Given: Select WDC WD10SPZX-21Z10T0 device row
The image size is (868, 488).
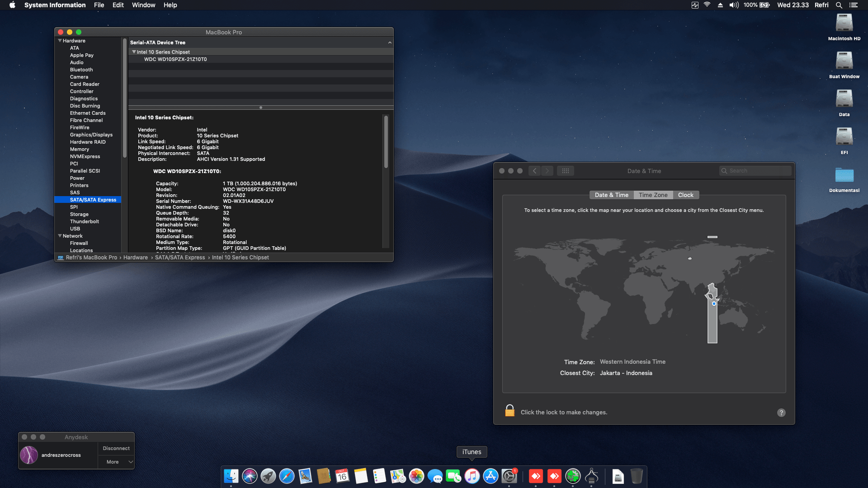Looking at the screenshot, I should [260, 59].
